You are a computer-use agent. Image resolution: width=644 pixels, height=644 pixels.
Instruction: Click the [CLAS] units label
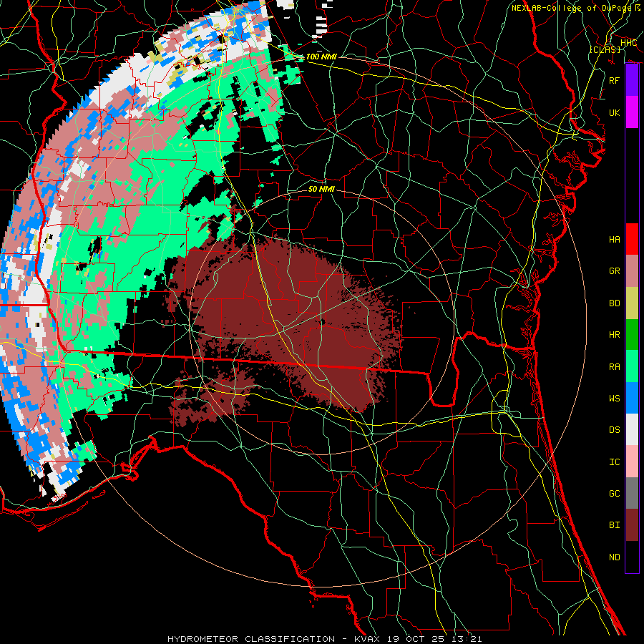point(605,49)
